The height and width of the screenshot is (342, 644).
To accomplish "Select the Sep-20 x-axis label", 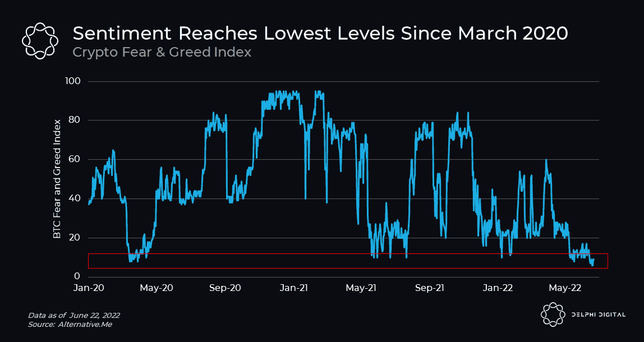I will (225, 288).
